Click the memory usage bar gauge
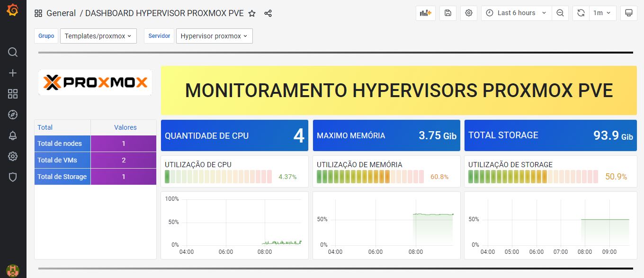This screenshot has width=644, height=278. [370, 177]
